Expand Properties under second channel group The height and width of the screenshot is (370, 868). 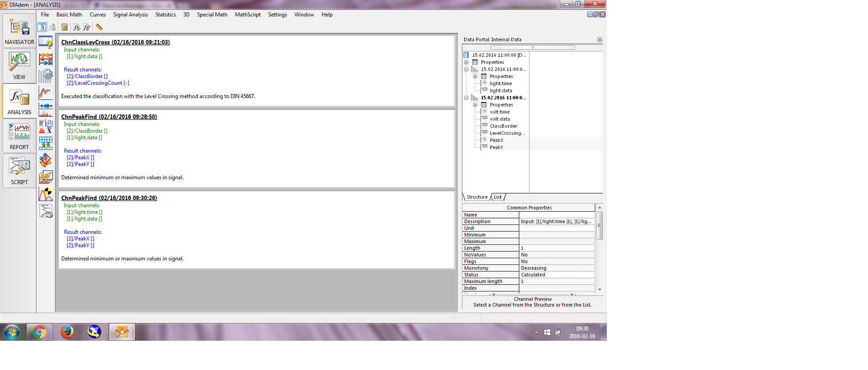(475, 105)
